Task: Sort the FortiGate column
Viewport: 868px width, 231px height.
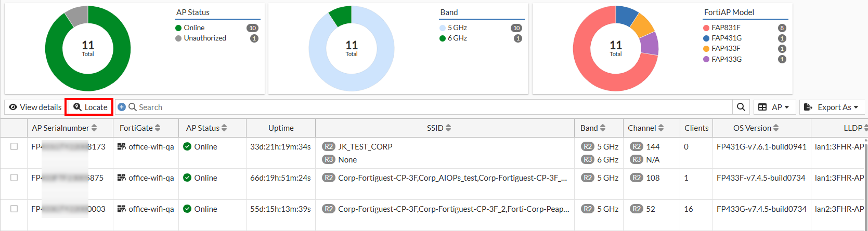Action: click(158, 128)
